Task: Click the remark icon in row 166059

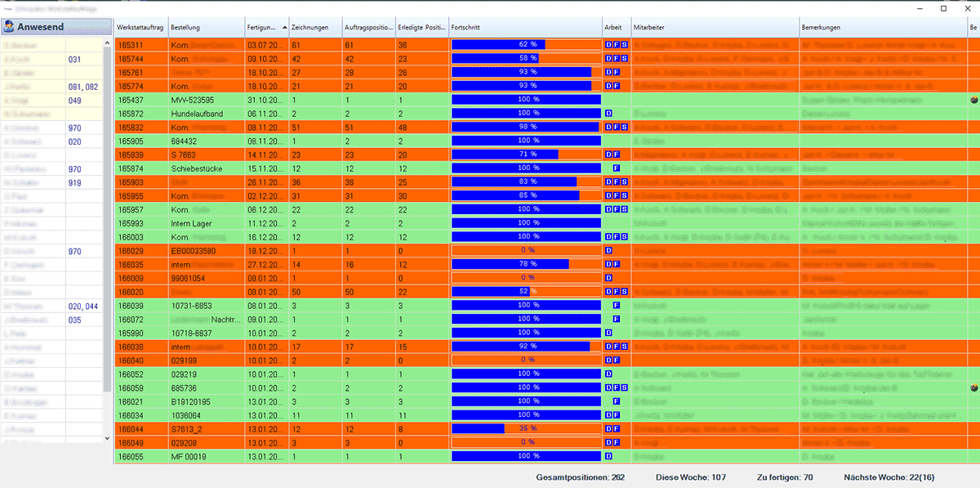Action: pos(973,388)
